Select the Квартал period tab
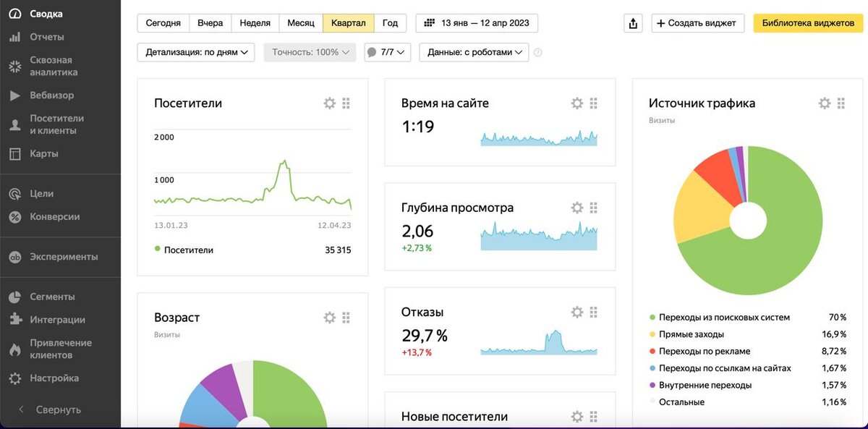 [x=349, y=23]
